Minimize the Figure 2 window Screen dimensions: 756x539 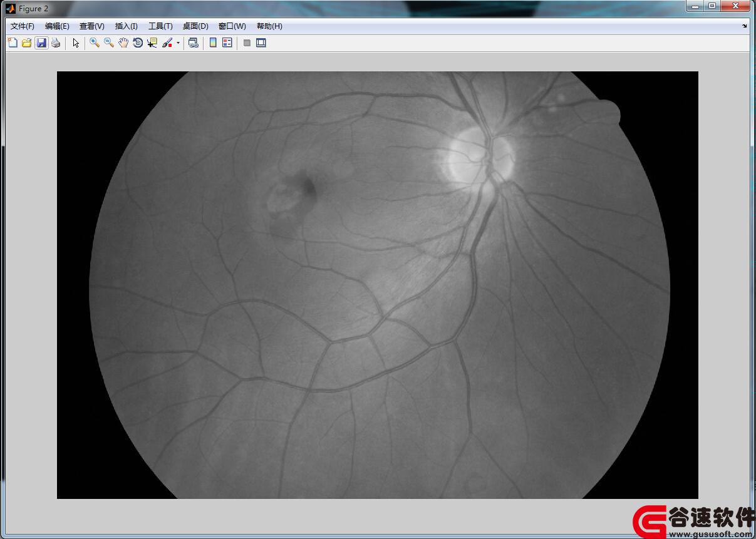point(695,6)
